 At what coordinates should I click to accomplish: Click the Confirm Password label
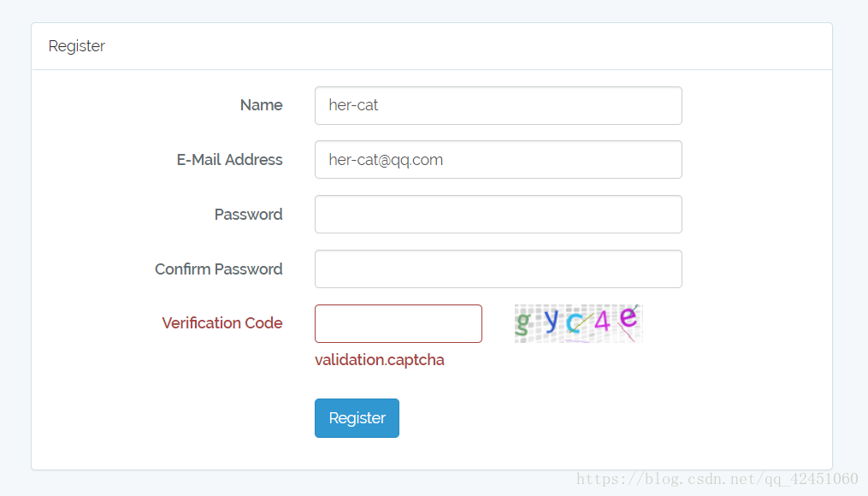coord(219,269)
